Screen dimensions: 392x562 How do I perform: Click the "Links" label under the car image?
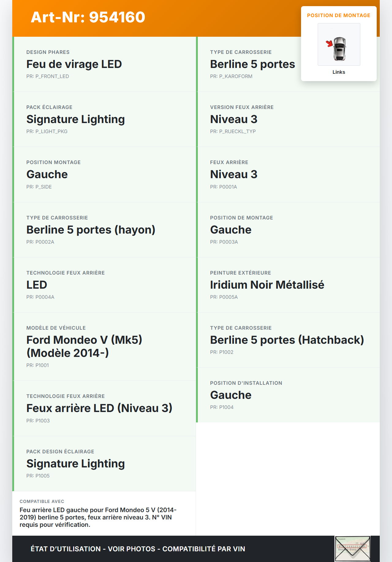pos(339,72)
